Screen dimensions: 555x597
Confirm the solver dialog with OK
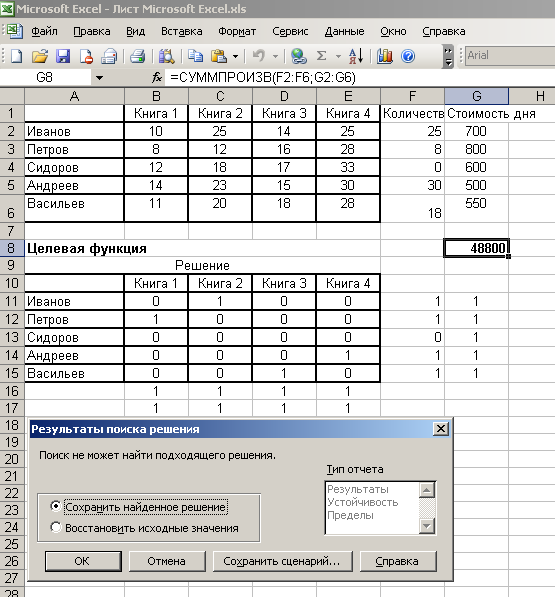point(83,561)
